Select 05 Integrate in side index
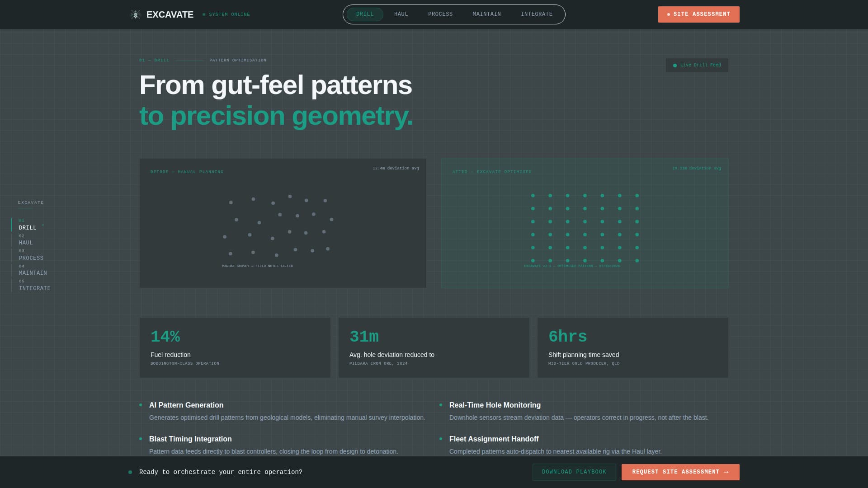868x488 pixels. click(34, 286)
